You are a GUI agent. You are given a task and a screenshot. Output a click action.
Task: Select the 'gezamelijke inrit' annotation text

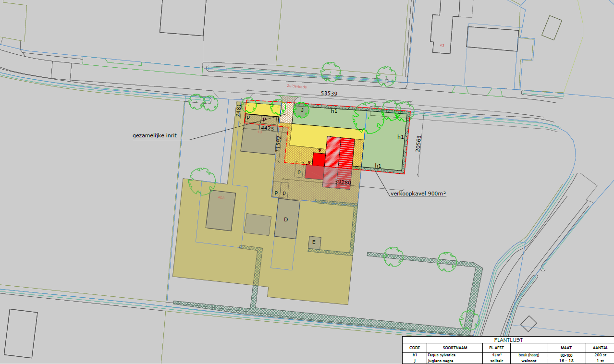[155, 135]
